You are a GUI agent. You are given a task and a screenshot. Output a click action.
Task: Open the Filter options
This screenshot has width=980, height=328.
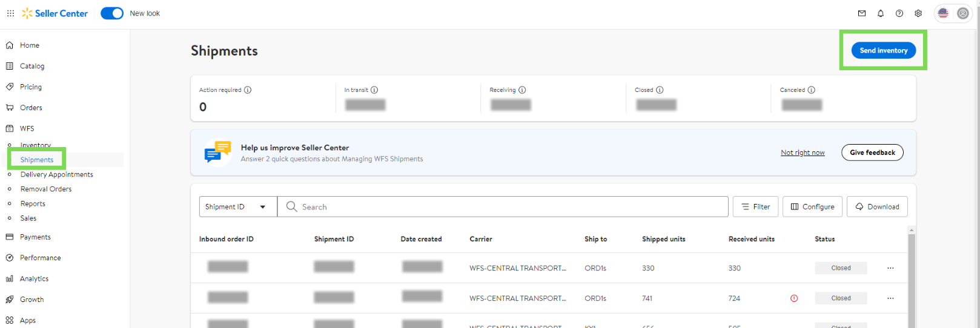[x=755, y=206]
